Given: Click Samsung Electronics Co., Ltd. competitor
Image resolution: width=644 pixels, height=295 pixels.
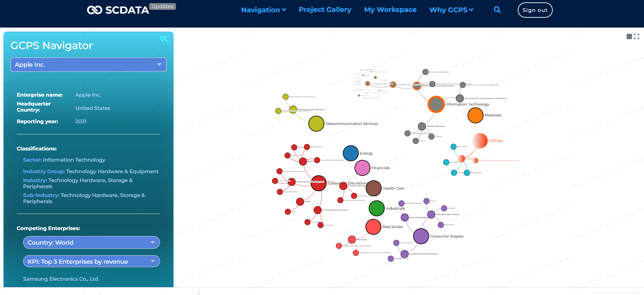Looking at the screenshot, I should [x=61, y=279].
